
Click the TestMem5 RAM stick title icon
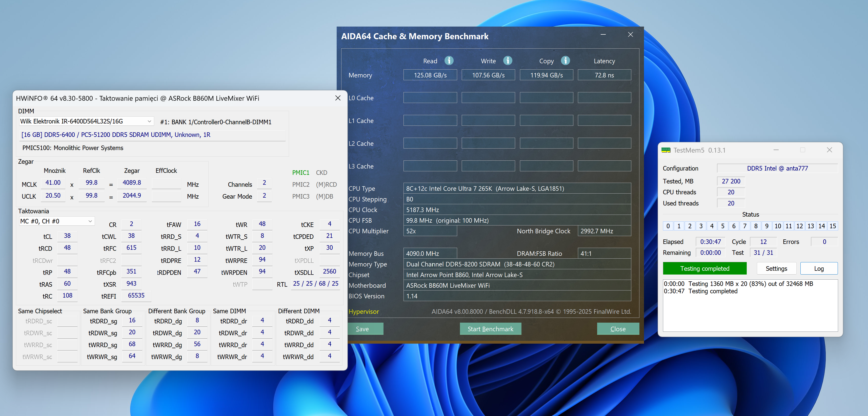(666, 150)
